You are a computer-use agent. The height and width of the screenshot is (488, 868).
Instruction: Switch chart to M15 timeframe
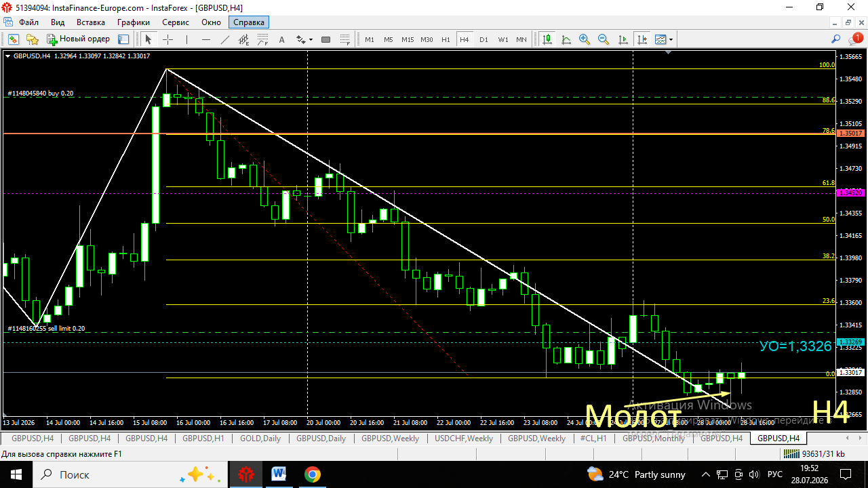(408, 39)
